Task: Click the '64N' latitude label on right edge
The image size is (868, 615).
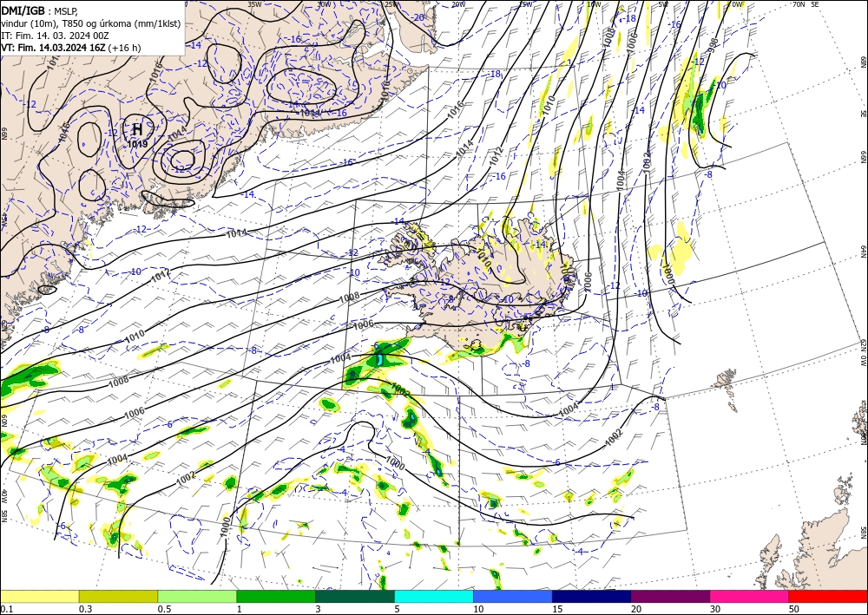Action: [x=863, y=251]
